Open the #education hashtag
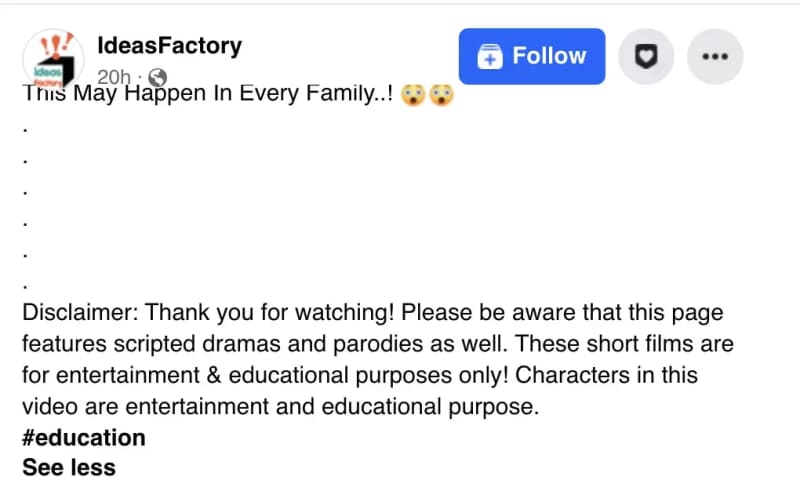This screenshot has width=800, height=502. point(84,437)
